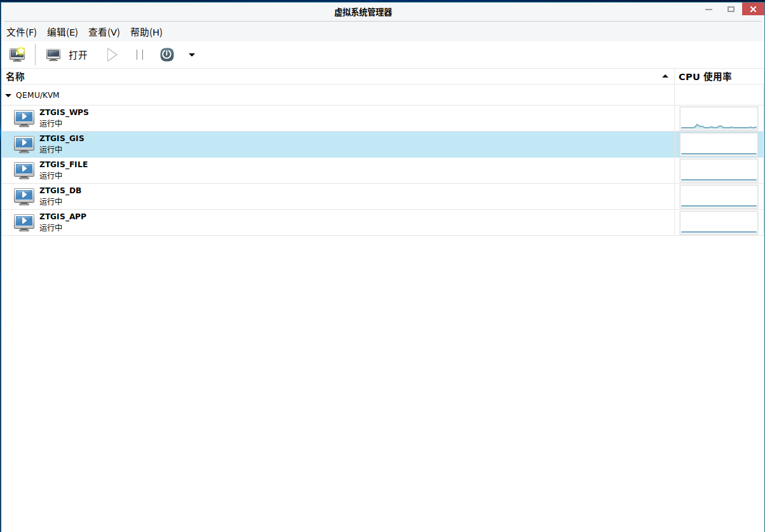Collapse the QEMU/KVM connection tree
The width and height of the screenshot is (765, 532).
[x=8, y=95]
